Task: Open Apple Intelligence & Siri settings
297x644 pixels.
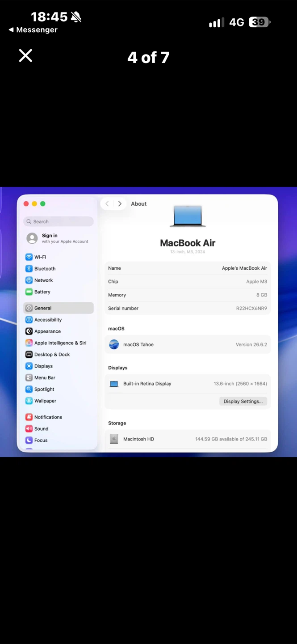Action: pos(59,343)
